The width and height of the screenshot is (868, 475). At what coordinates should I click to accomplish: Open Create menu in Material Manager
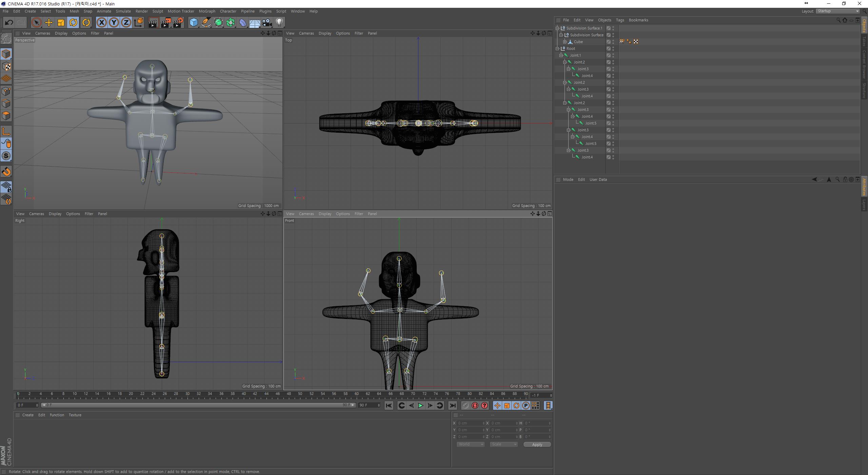(x=28, y=415)
